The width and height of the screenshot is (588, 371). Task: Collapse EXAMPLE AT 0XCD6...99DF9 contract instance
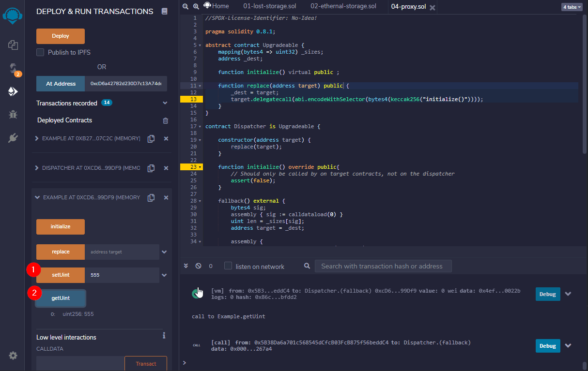click(37, 197)
